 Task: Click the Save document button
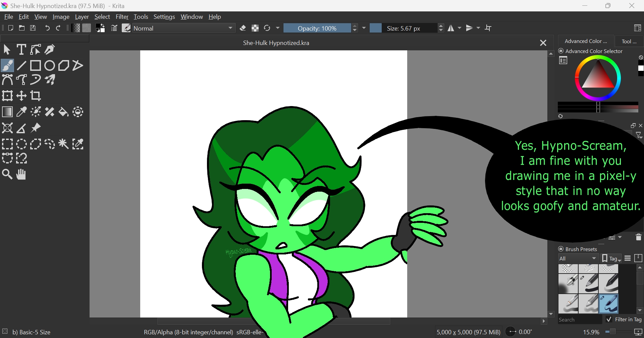pos(33,28)
